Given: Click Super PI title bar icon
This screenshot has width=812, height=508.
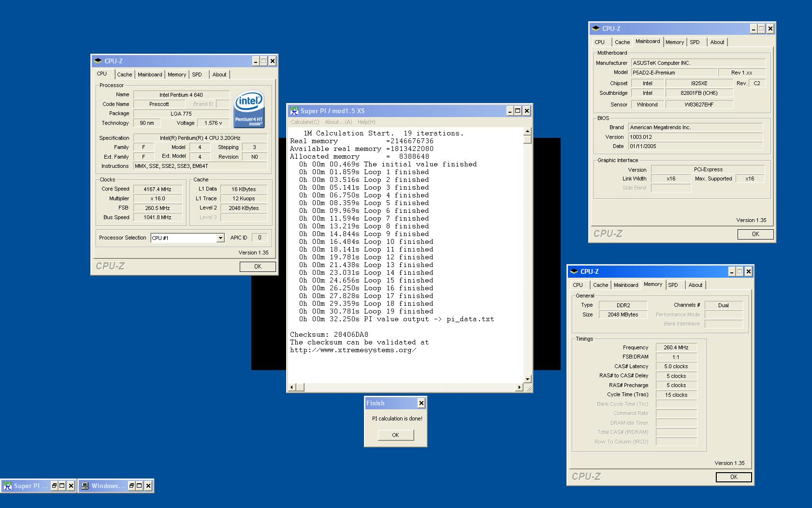Looking at the screenshot, I should (x=294, y=111).
